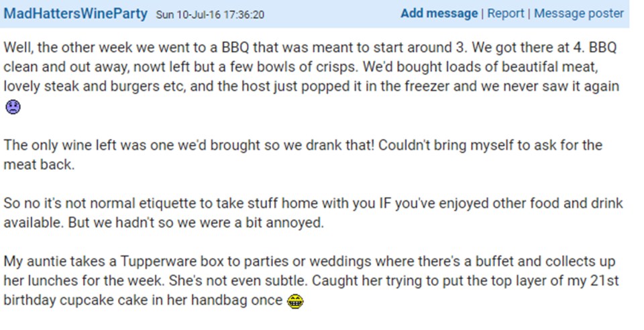The height and width of the screenshot is (330, 644).
Task: Click the grinning yellow emoticon
Action: pos(295,302)
